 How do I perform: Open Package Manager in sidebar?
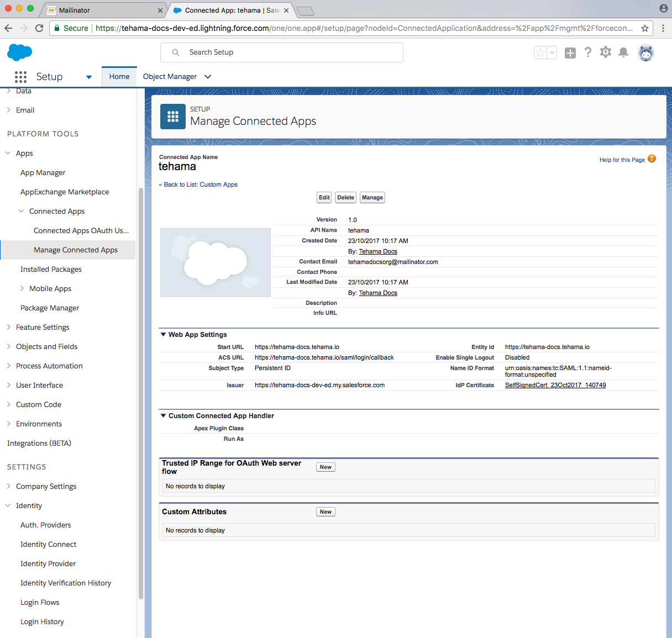(50, 308)
